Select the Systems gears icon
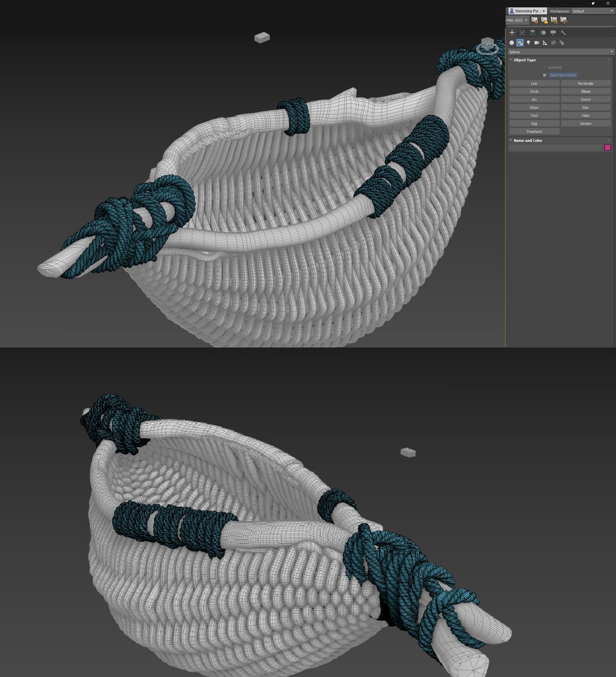This screenshot has width=616, height=677. (562, 43)
